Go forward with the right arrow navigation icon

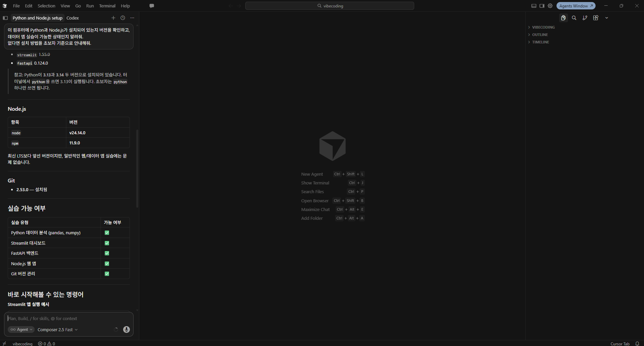[239, 6]
